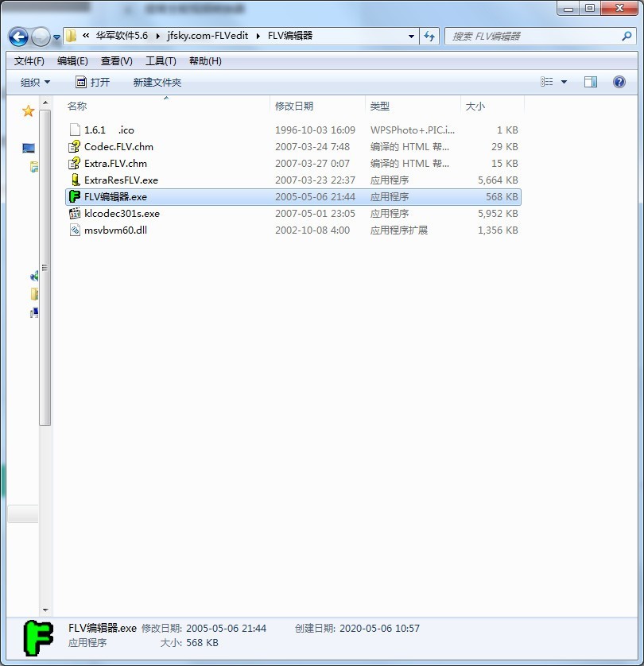Image resolution: width=644 pixels, height=666 pixels.
Task: Select the 1.6.1 .ico file icon
Action: 75,130
